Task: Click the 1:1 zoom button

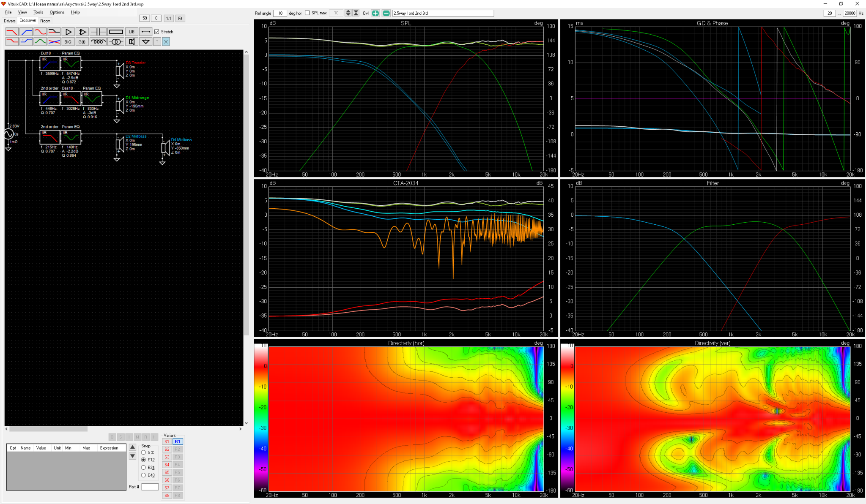Action: 168,18
